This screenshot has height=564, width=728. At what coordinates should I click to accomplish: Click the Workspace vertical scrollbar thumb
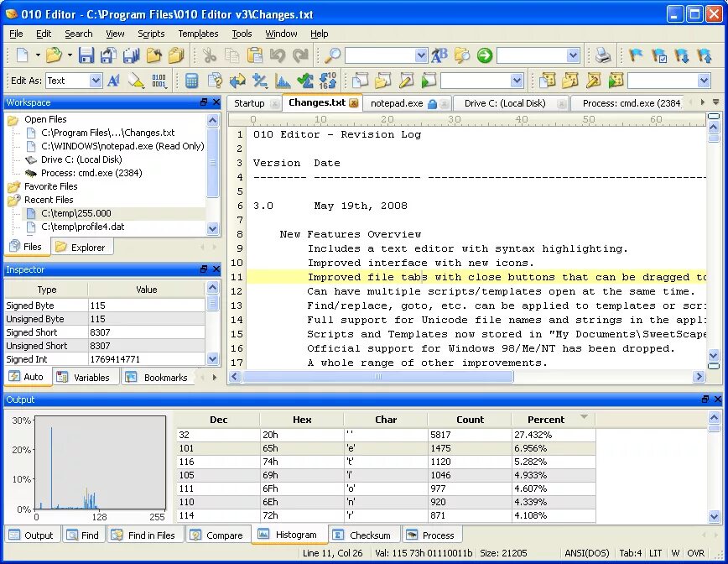coord(213,163)
